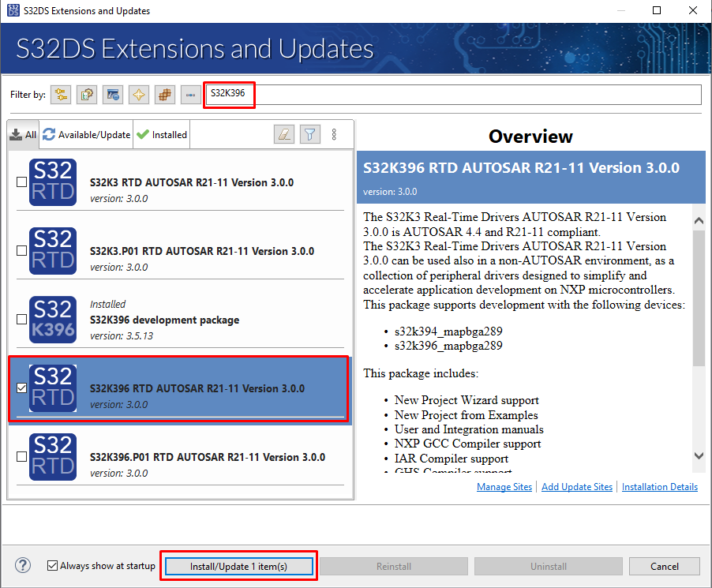Click the three-dots more filters button

[x=191, y=95]
